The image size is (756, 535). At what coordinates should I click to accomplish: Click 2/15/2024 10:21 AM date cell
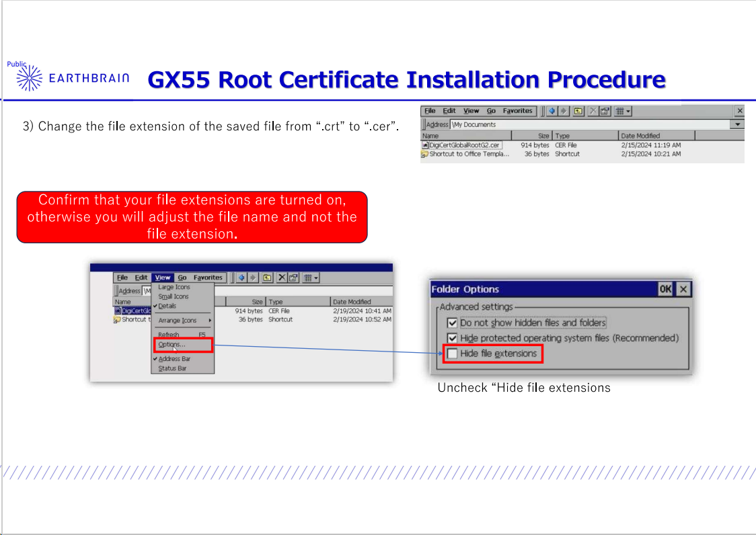(651, 154)
